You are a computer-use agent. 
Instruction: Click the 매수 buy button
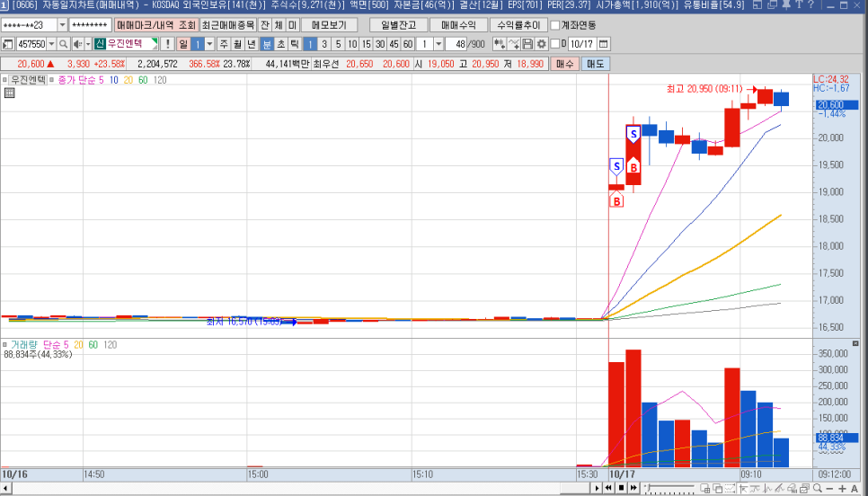pos(564,64)
